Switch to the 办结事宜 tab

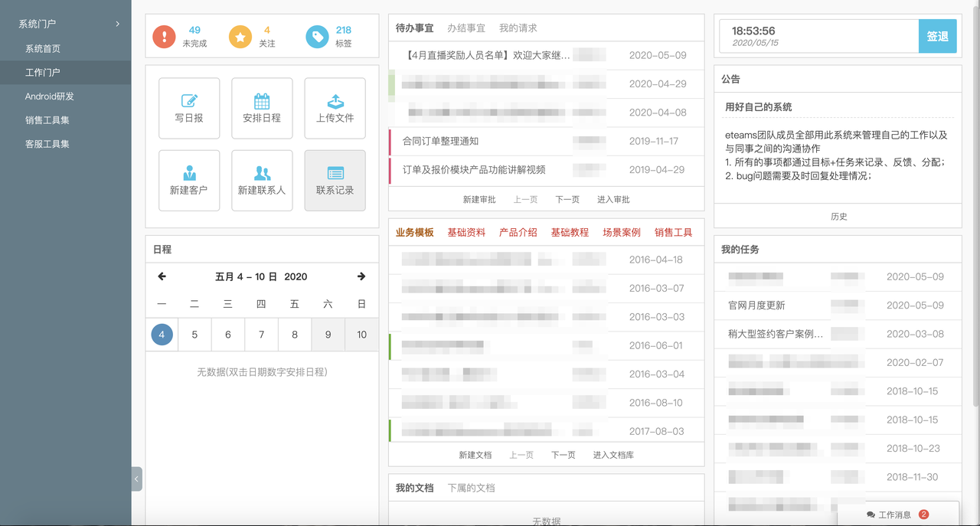pos(467,28)
